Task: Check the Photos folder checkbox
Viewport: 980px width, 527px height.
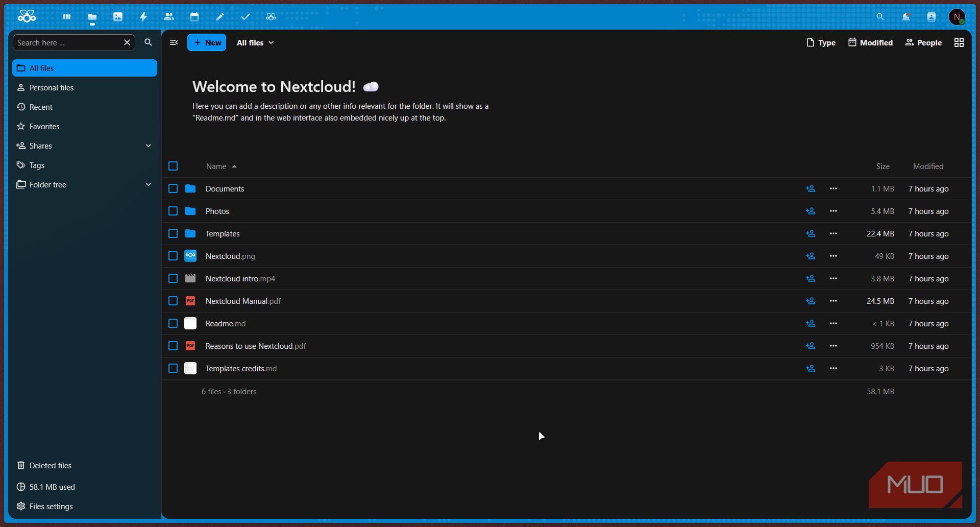Action: 173,211
